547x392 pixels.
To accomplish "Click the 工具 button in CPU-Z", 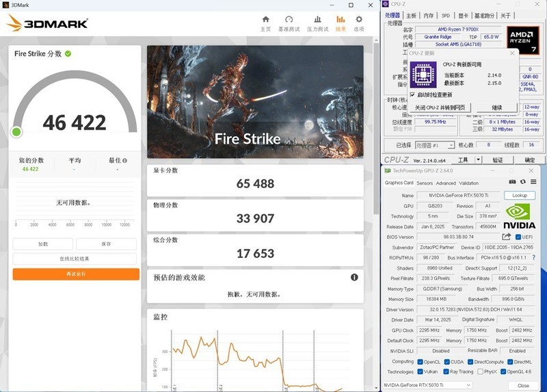I will [x=463, y=160].
